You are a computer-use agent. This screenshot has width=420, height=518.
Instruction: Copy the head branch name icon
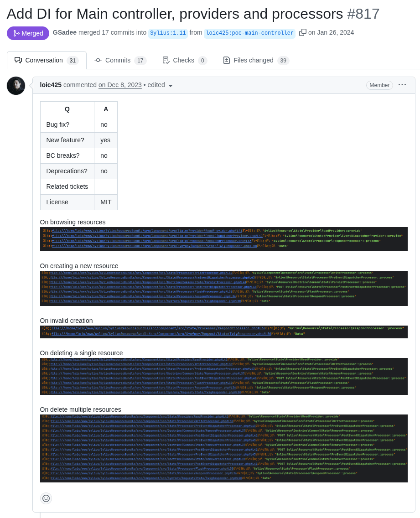302,33
